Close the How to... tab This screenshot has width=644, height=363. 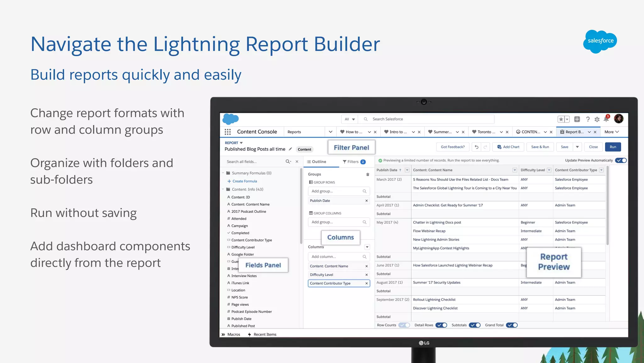click(375, 132)
